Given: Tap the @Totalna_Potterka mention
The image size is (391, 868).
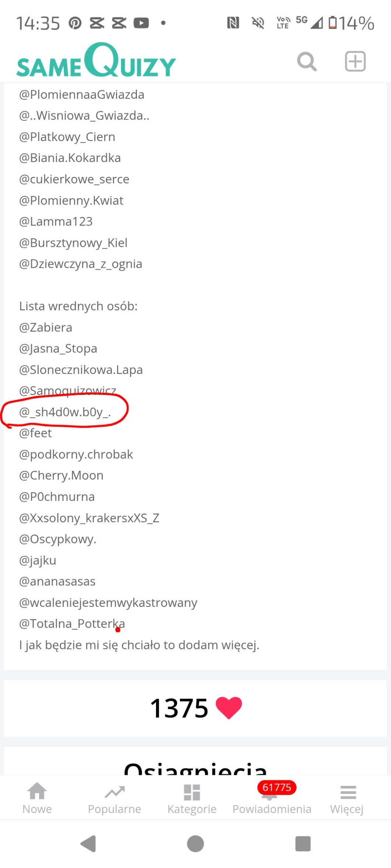Looking at the screenshot, I should [x=72, y=623].
